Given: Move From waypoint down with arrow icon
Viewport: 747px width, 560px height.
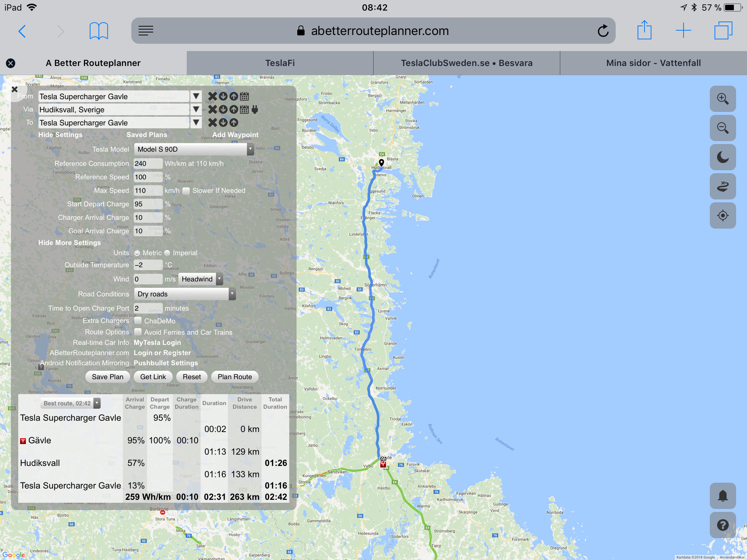Looking at the screenshot, I should tap(223, 96).
